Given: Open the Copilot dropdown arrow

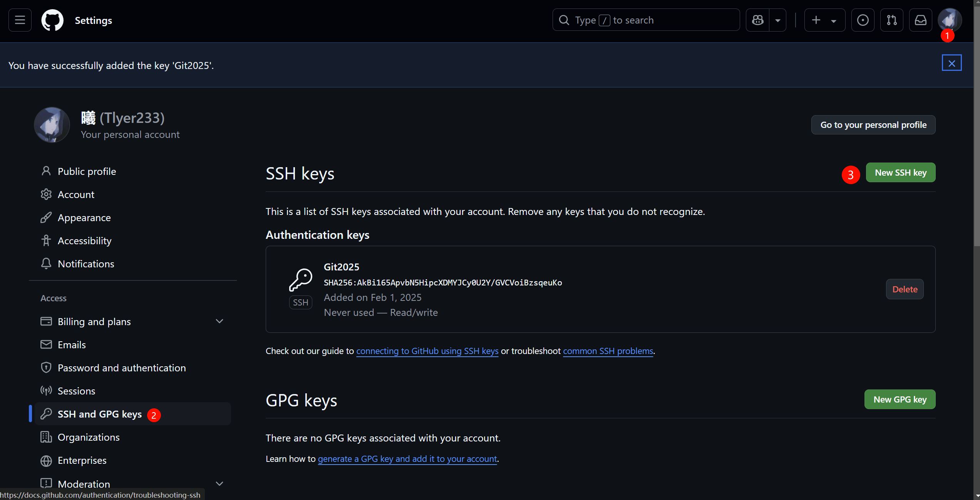Looking at the screenshot, I should tap(777, 20).
